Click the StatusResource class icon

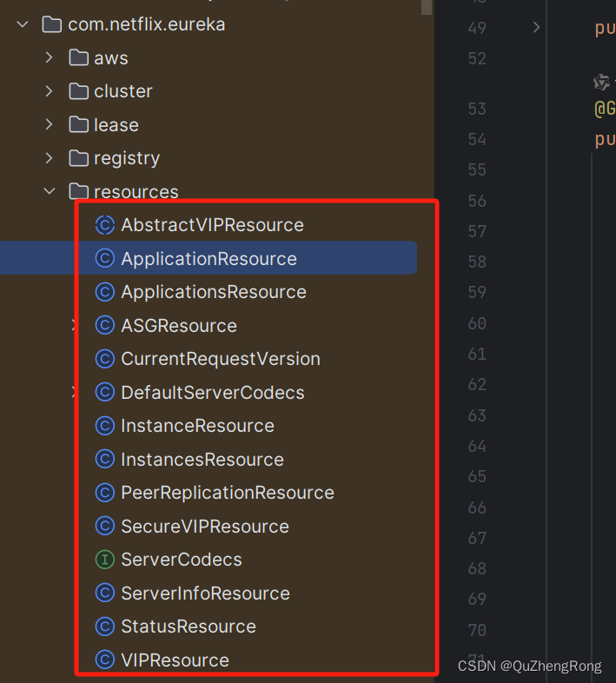(x=105, y=627)
